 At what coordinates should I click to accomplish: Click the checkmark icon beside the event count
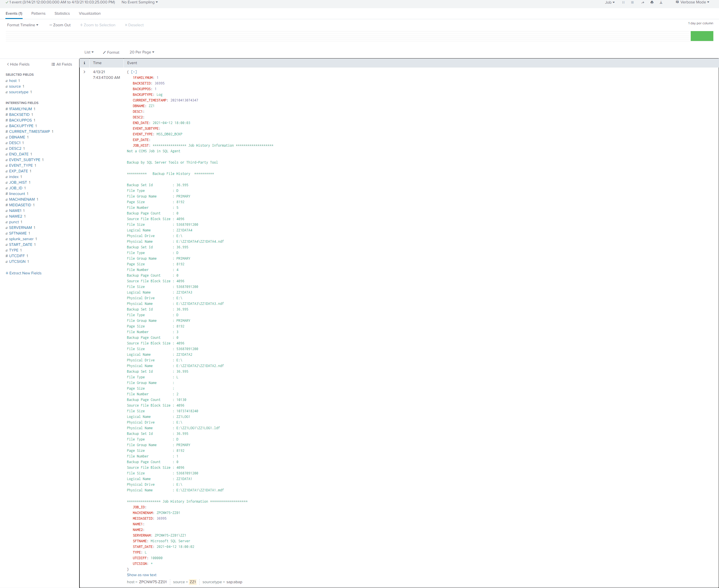click(7, 2)
